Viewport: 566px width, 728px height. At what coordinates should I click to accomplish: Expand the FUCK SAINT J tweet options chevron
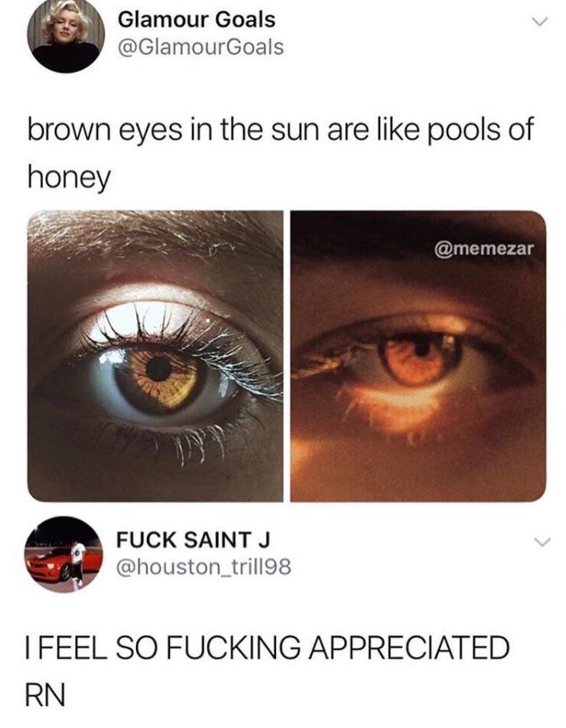tap(541, 541)
